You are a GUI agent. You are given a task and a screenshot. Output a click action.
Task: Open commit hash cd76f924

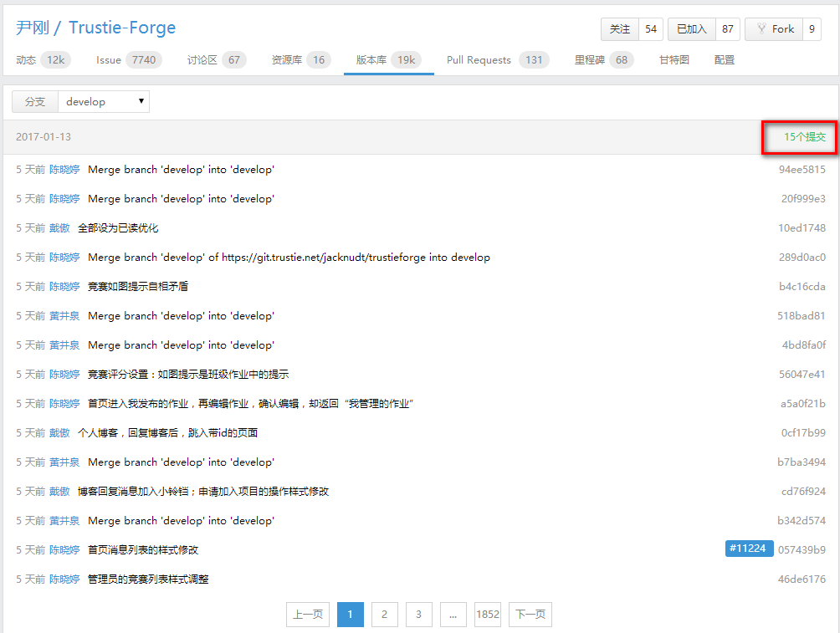point(803,492)
